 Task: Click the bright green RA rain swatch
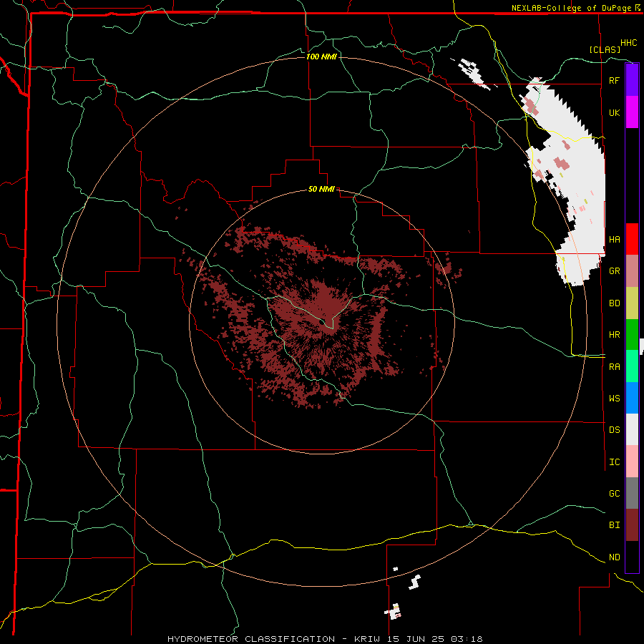coord(632,366)
